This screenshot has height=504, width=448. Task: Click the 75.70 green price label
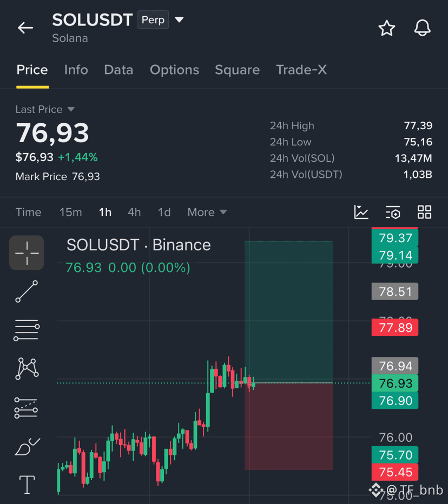395,455
